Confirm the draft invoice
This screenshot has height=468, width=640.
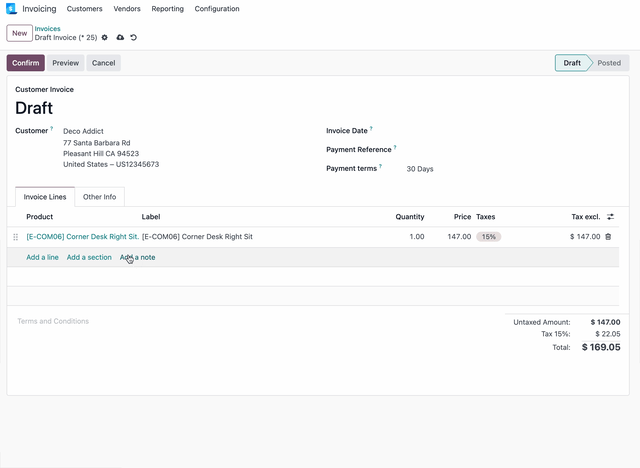(x=26, y=63)
